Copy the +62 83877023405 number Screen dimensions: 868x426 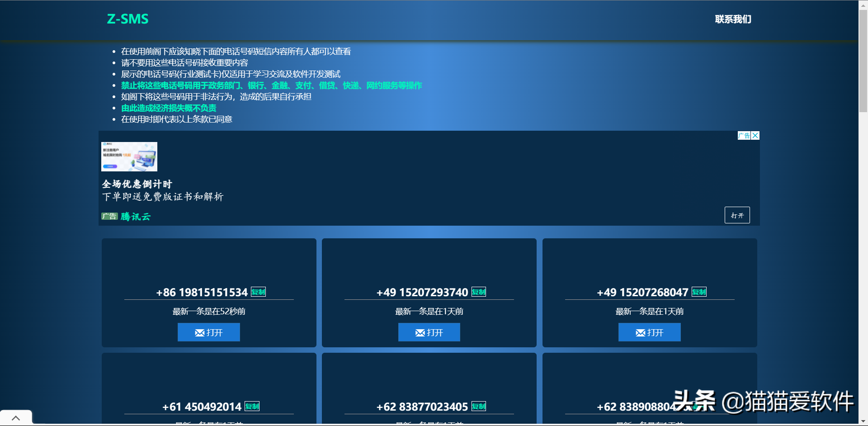coord(479,407)
